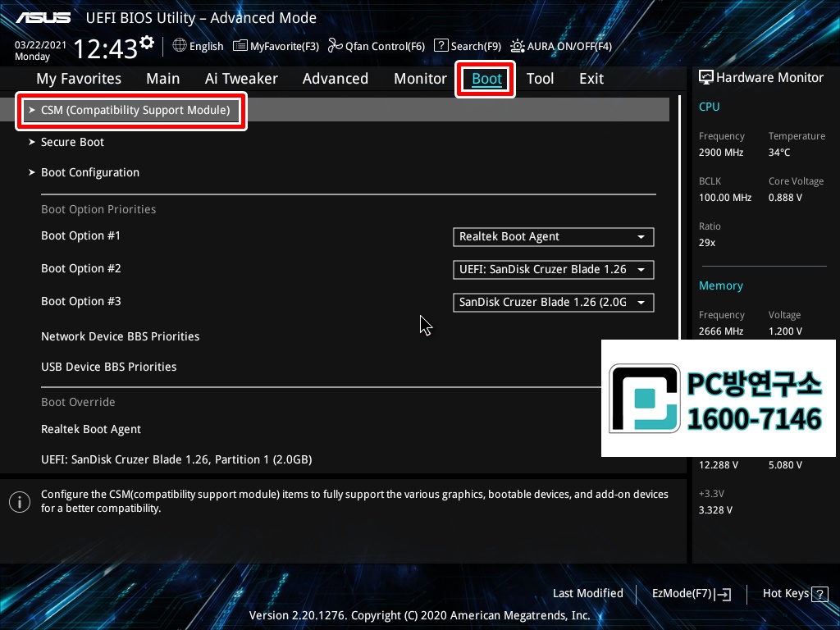Screen dimensions: 840x630
Task: Click the Memory voltage 1.200 V value
Action: [785, 331]
